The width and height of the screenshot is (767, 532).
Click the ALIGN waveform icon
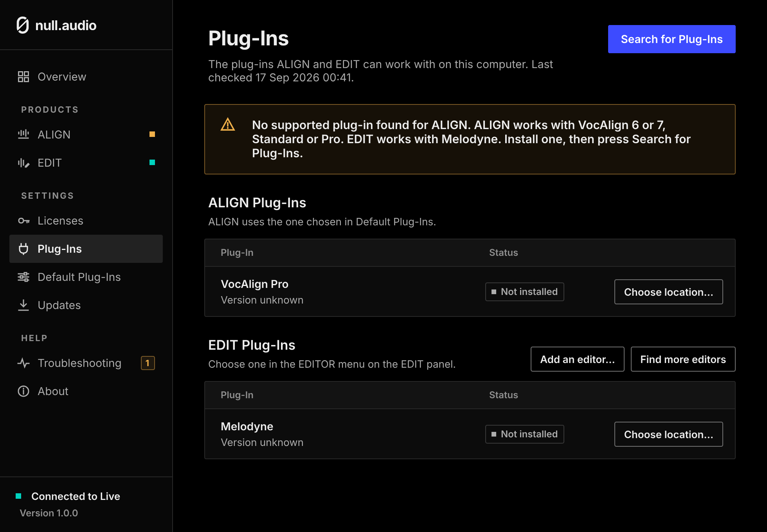(x=23, y=135)
